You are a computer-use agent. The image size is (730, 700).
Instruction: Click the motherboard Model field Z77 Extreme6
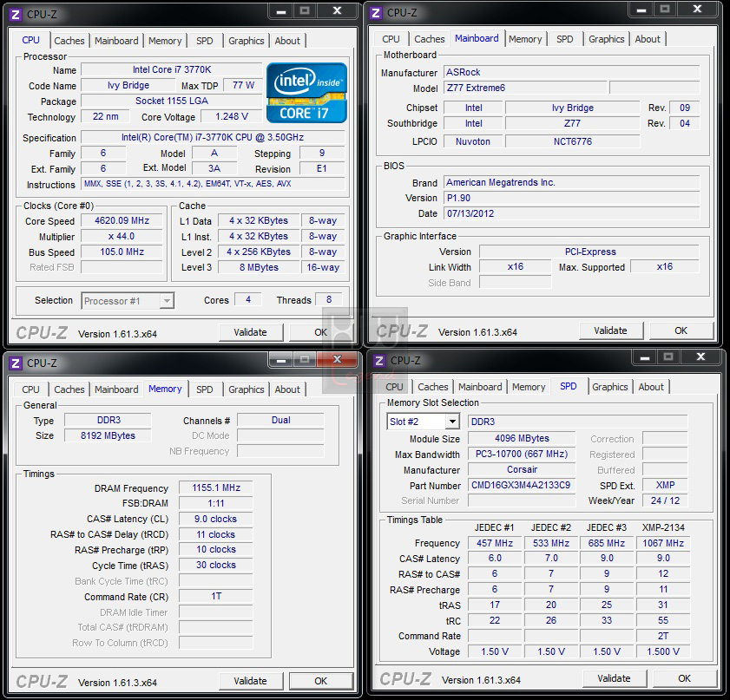point(526,88)
